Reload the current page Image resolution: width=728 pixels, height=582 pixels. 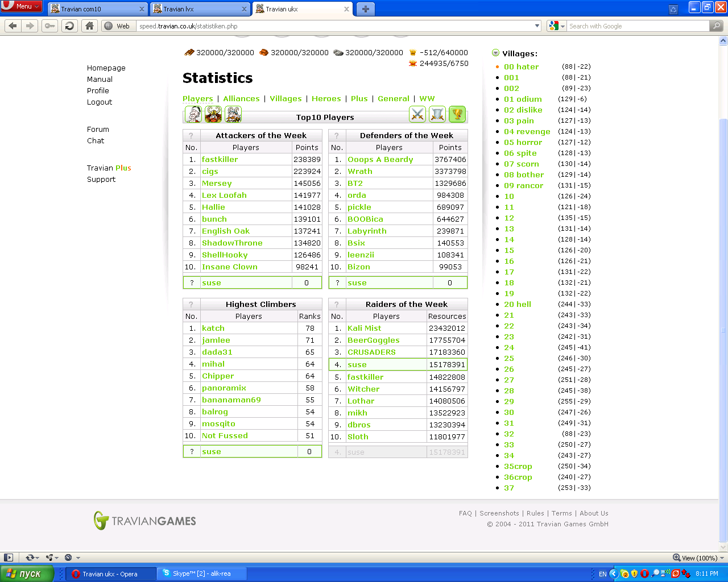click(69, 26)
